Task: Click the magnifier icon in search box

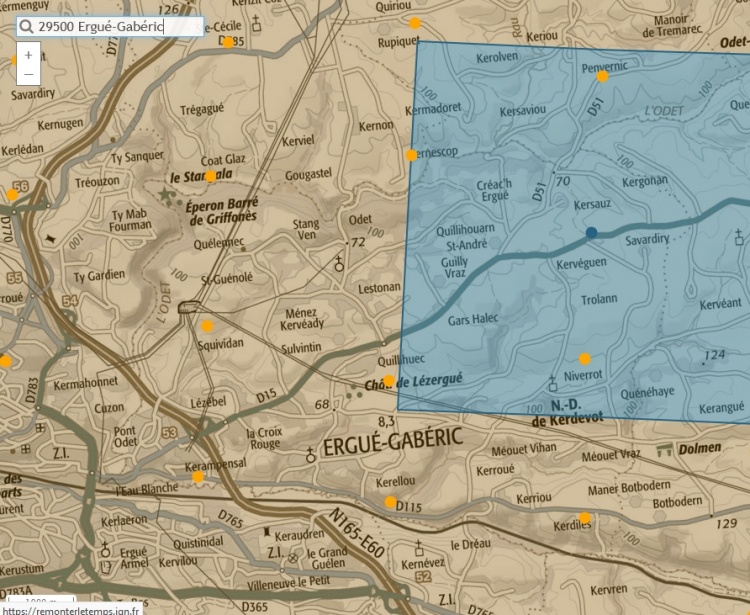Action: point(26,27)
